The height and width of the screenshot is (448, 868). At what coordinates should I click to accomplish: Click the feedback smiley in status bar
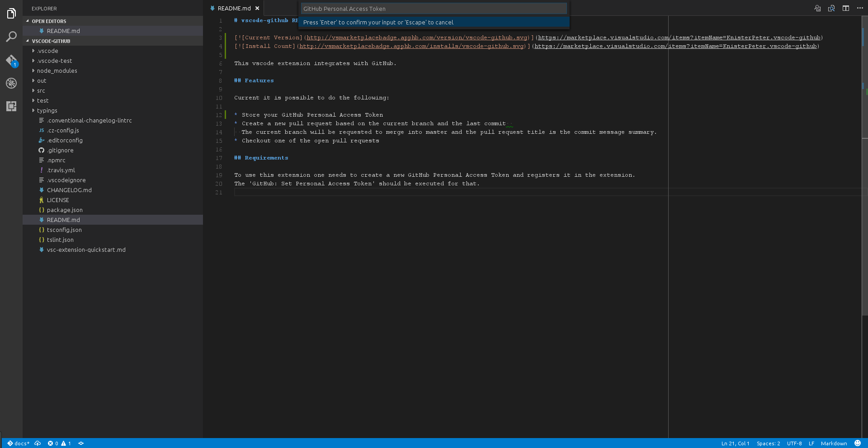pyautogui.click(x=858, y=443)
